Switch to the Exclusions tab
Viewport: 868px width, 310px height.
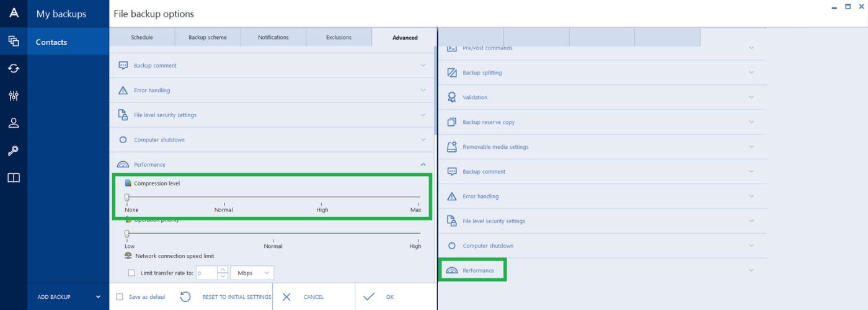click(339, 37)
